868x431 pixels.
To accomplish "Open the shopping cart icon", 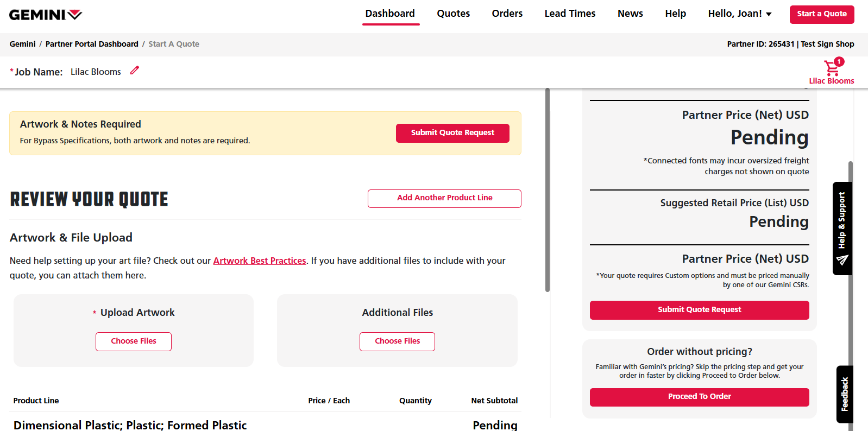I will pyautogui.click(x=832, y=68).
